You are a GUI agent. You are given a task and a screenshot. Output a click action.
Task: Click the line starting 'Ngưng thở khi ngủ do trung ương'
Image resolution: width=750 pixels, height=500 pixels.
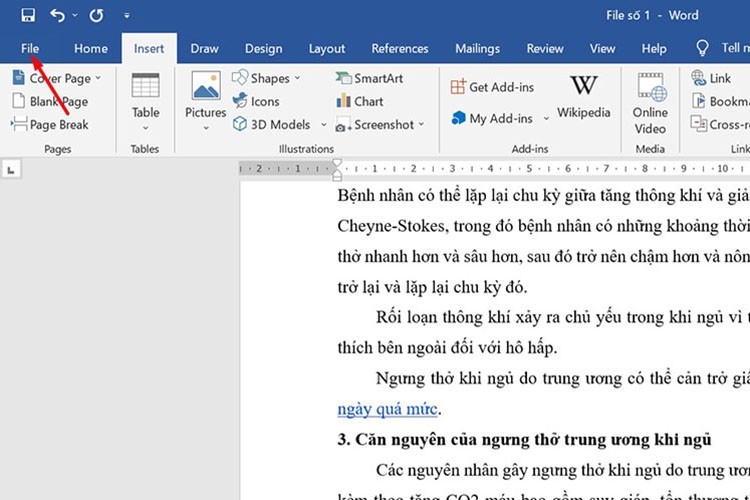pyautogui.click(x=563, y=378)
